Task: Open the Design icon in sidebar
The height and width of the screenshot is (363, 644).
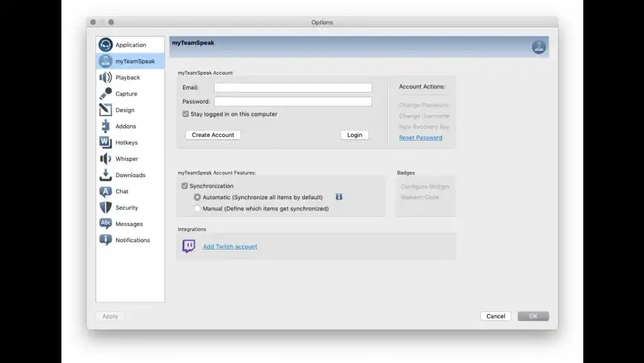Action: tap(106, 110)
